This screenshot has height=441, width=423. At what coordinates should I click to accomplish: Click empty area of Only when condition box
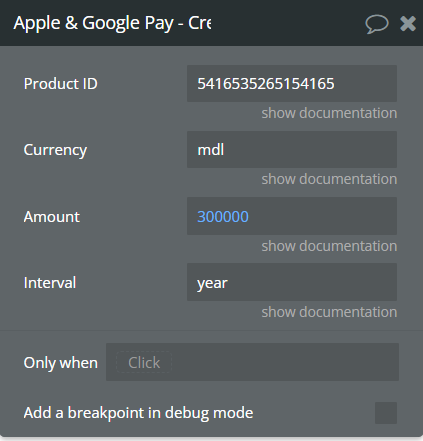coord(285,362)
